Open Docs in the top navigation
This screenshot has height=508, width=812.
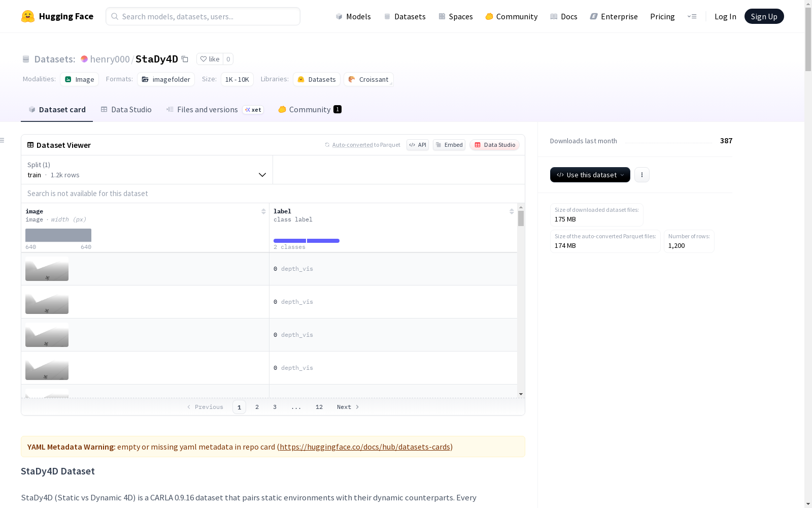pyautogui.click(x=564, y=16)
